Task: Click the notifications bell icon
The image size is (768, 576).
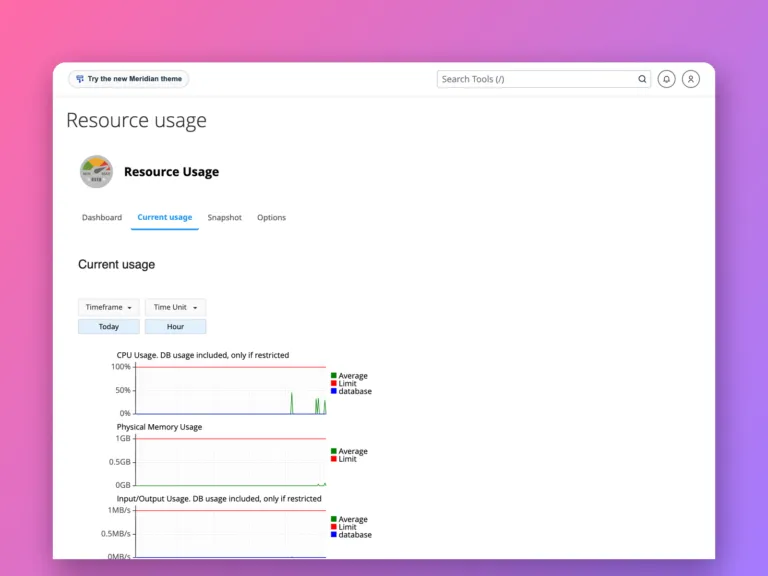Action: coord(666,79)
